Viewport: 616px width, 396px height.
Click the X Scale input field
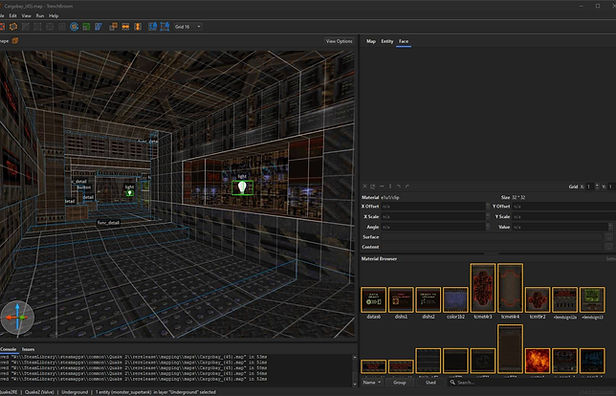[x=433, y=216]
